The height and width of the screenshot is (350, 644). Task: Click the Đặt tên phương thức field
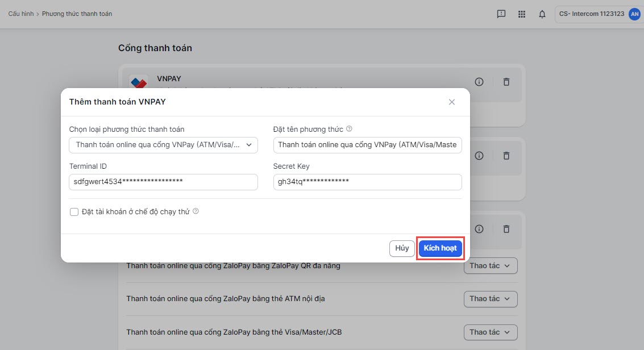click(368, 145)
